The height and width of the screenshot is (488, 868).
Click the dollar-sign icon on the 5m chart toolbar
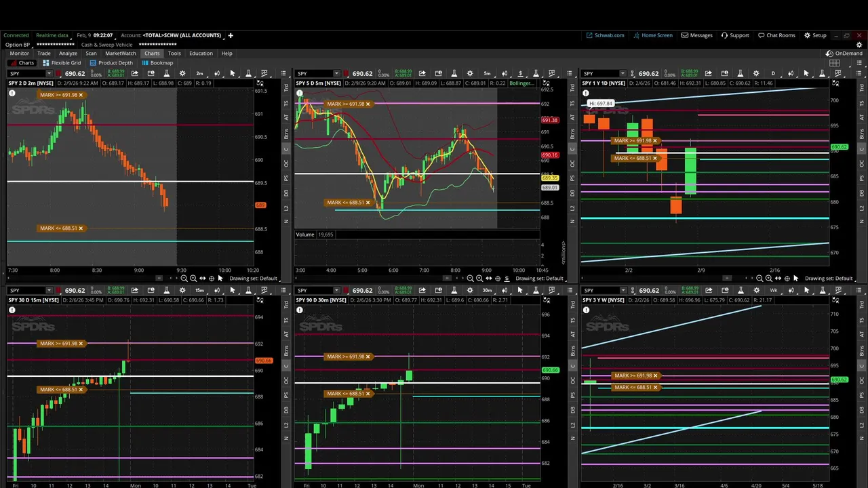521,73
